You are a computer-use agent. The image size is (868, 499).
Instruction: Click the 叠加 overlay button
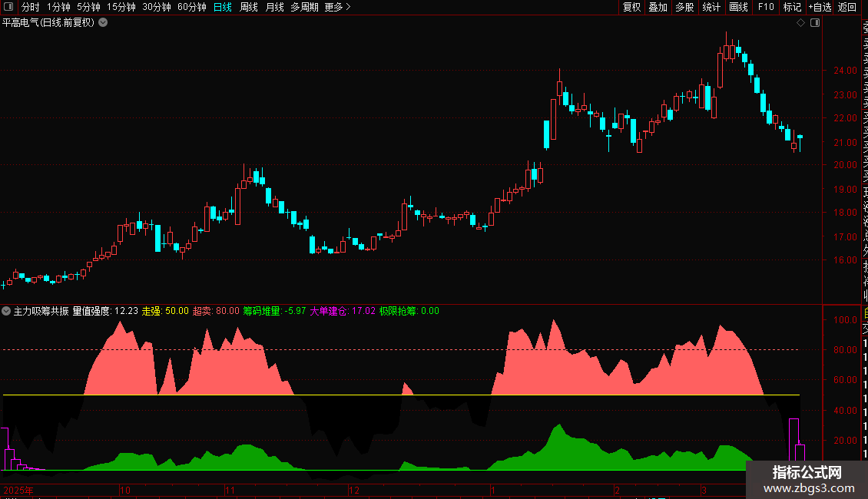pyautogui.click(x=658, y=7)
